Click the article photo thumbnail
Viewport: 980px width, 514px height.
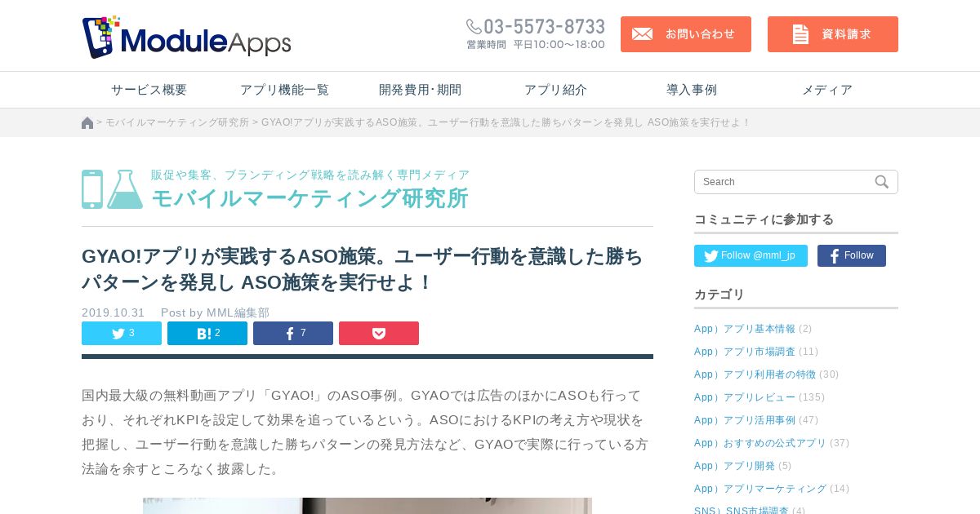click(367, 506)
